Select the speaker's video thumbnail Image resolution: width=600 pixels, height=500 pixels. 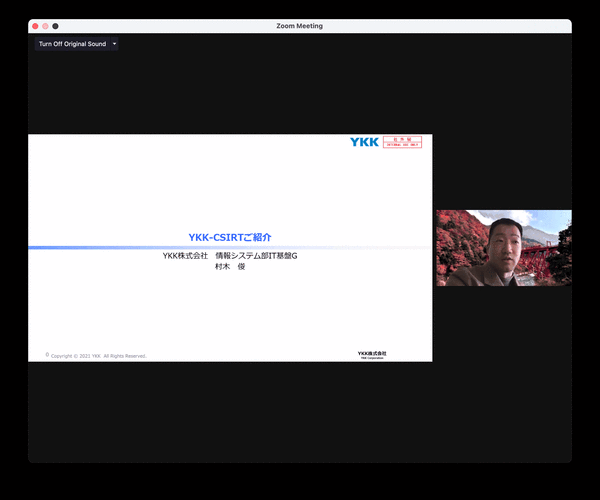tap(504, 248)
